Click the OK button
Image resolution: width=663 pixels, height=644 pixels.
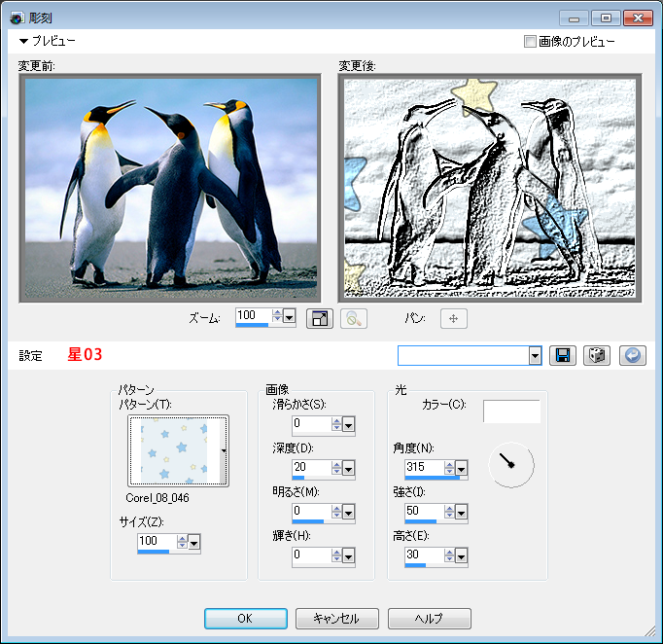245,619
